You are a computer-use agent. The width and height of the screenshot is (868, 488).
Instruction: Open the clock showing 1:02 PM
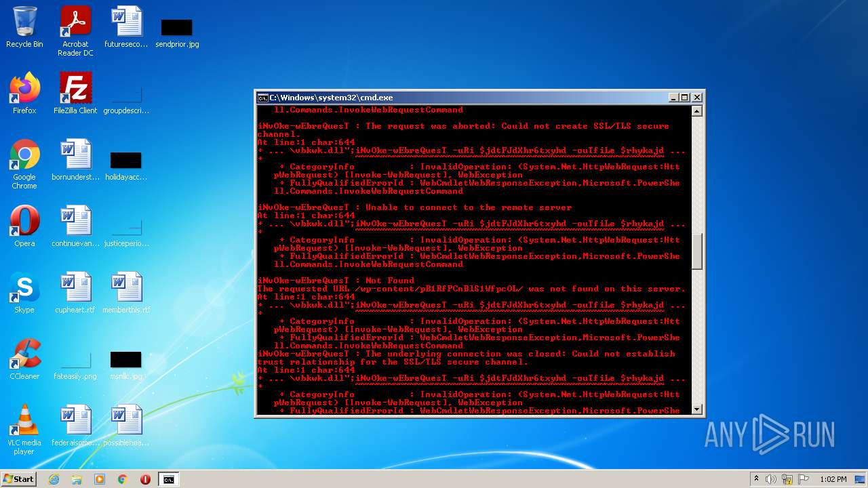pos(833,479)
